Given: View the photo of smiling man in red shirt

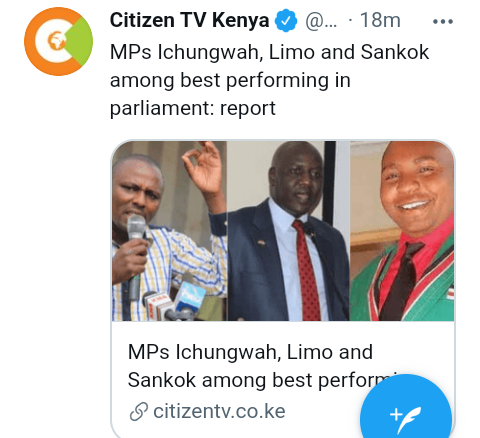Looking at the screenshot, I should [402, 231].
